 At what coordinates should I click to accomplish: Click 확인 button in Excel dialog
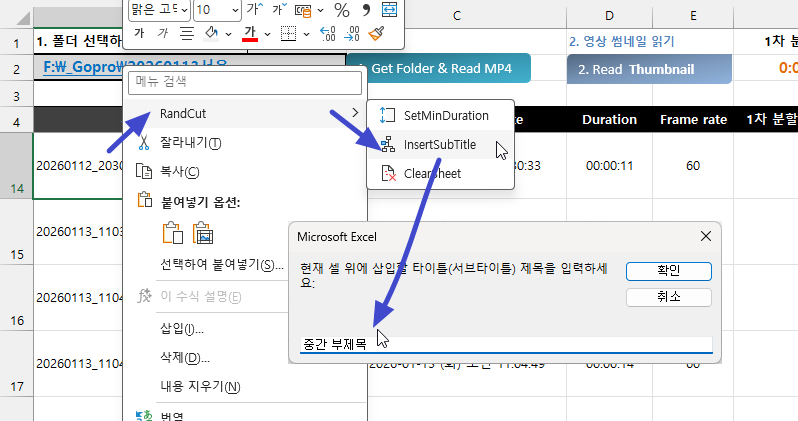tap(669, 271)
